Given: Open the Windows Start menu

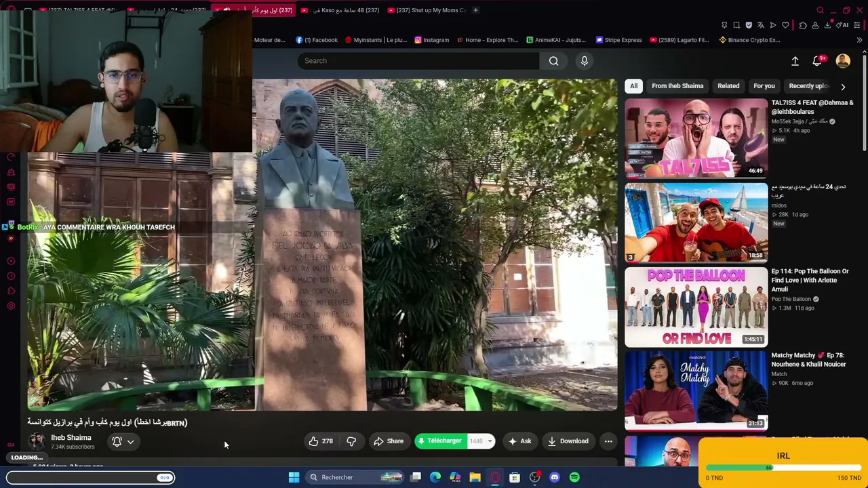Looking at the screenshot, I should tap(294, 477).
